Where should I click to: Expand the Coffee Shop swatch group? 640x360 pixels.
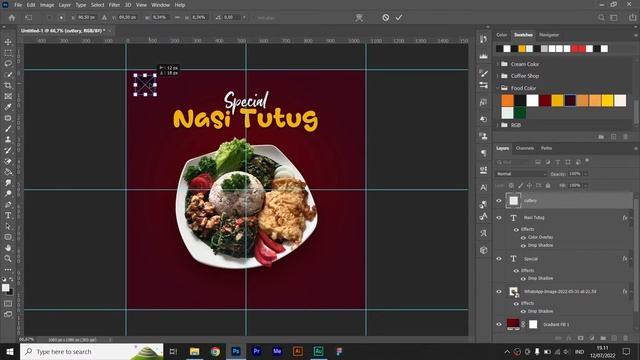tap(498, 76)
